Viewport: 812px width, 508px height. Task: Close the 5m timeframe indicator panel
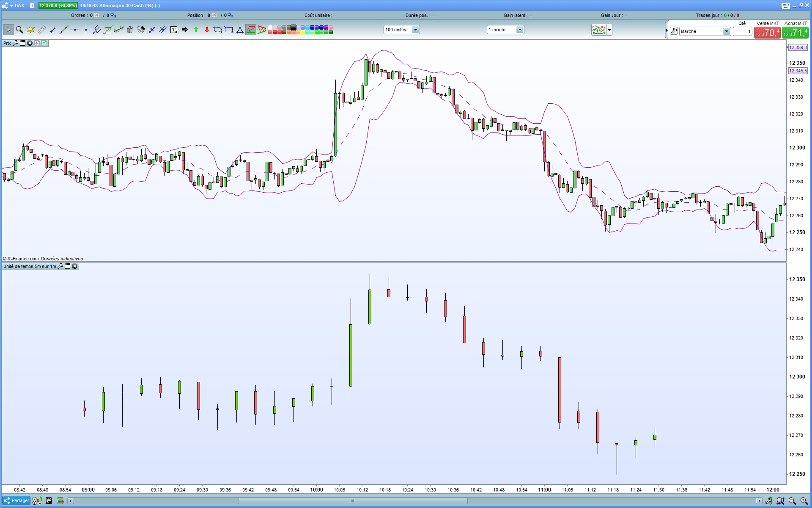coord(75,266)
